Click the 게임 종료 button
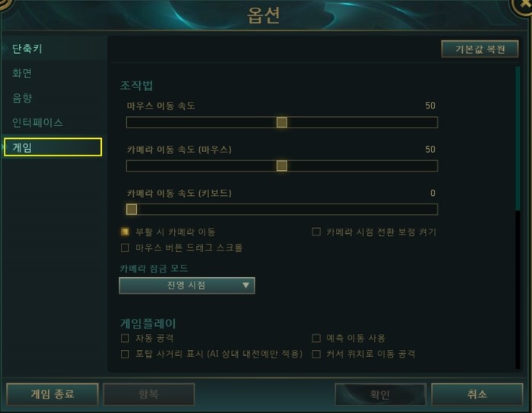The image size is (532, 413). [52, 394]
